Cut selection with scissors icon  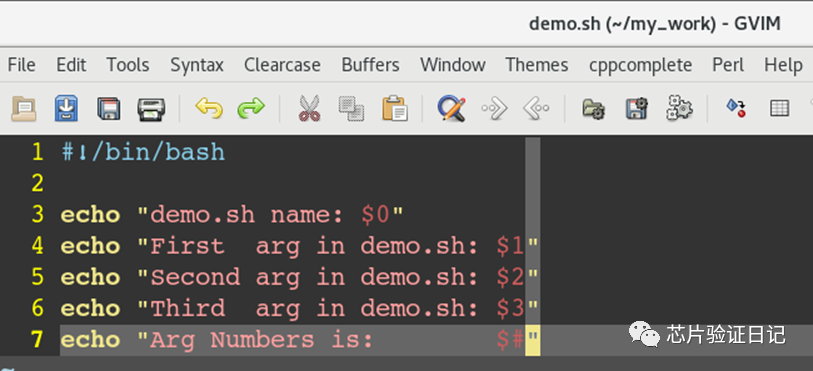(x=310, y=109)
